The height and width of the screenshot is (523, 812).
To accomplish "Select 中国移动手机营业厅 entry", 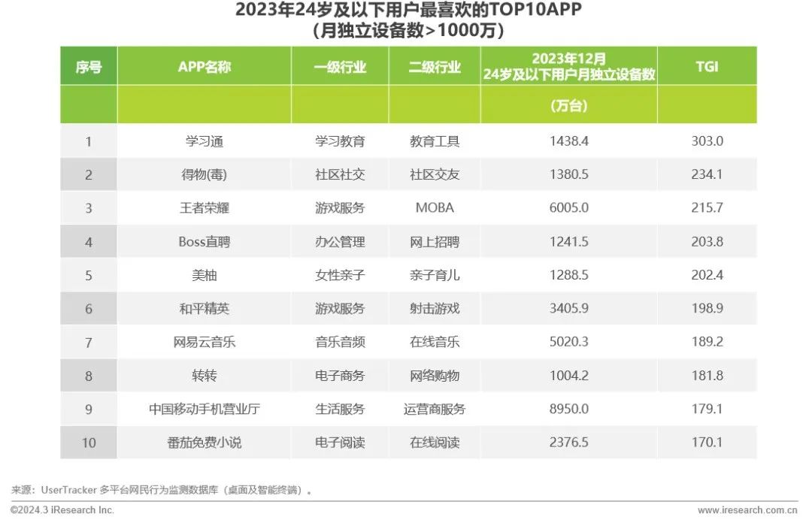I will (x=204, y=409).
